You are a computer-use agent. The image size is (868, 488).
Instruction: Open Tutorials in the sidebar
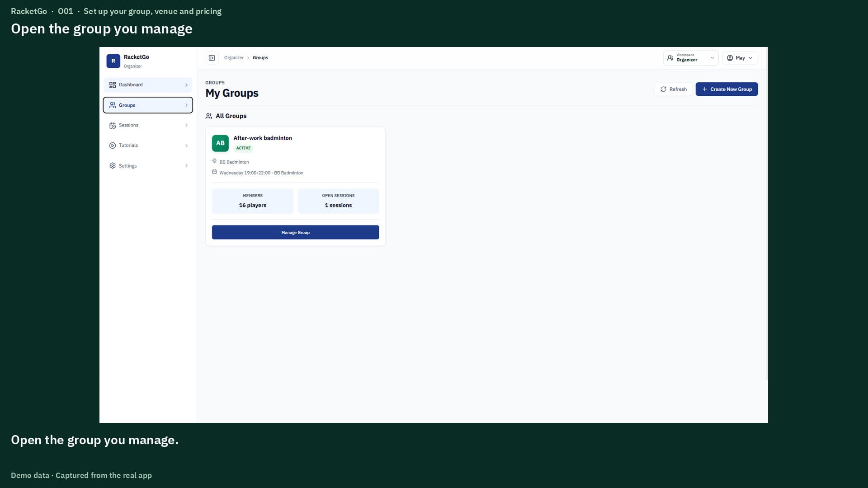tap(148, 145)
